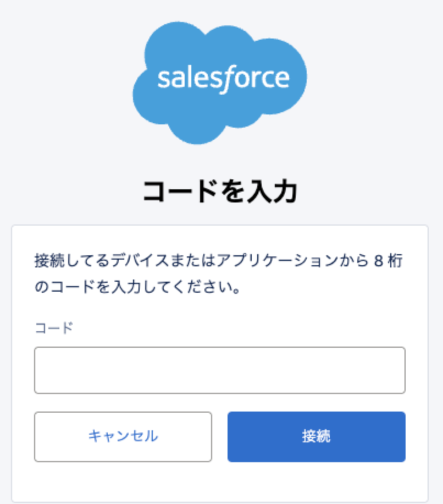Dismiss the dialog using キャンセル
The image size is (443, 504).
pyautogui.click(x=123, y=436)
